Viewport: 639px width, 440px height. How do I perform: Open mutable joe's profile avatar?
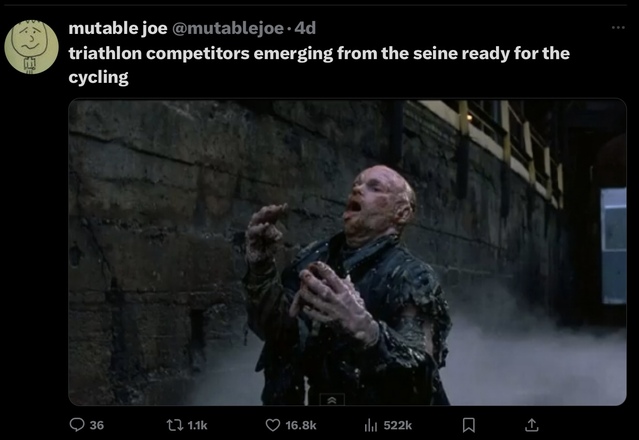pos(31,47)
